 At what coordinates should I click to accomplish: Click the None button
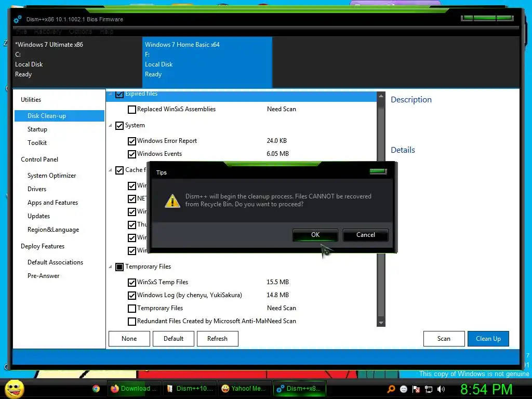[129, 339]
